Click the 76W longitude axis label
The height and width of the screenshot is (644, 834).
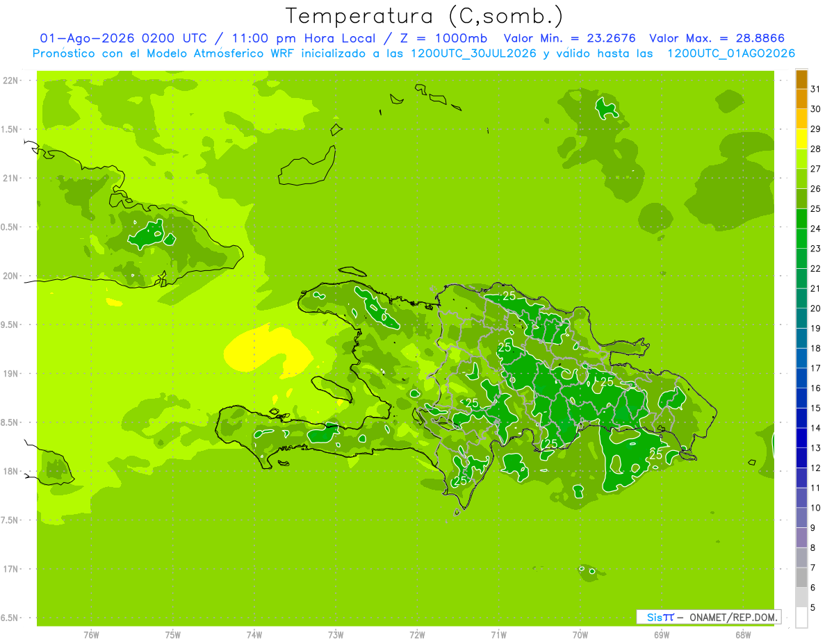91,635
